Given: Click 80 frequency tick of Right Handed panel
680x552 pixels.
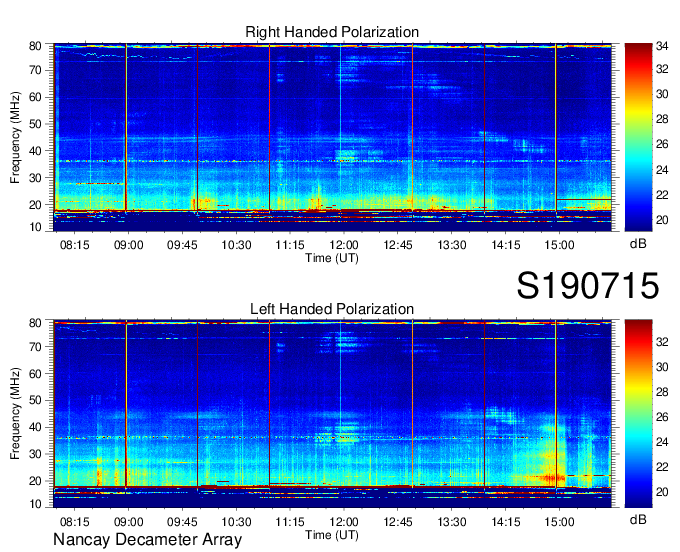Looking at the screenshot, I should click(x=36, y=46).
